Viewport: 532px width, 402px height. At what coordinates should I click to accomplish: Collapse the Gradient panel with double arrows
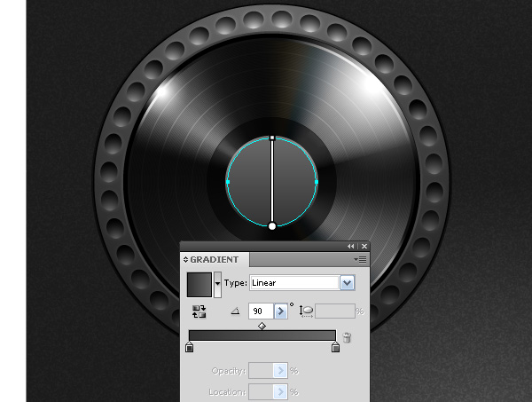pos(351,246)
